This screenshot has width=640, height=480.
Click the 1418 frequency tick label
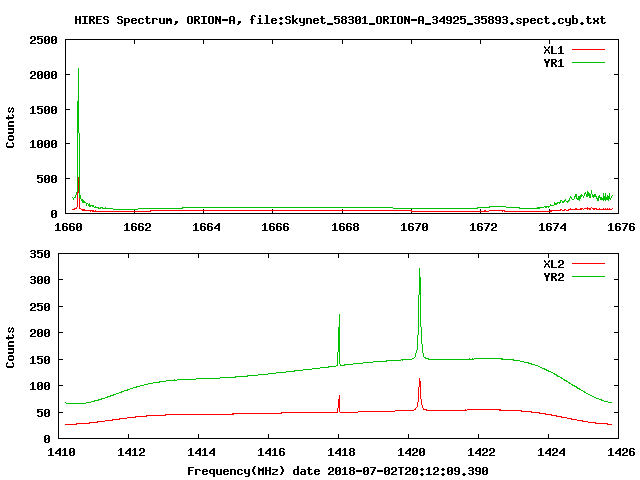(x=341, y=452)
